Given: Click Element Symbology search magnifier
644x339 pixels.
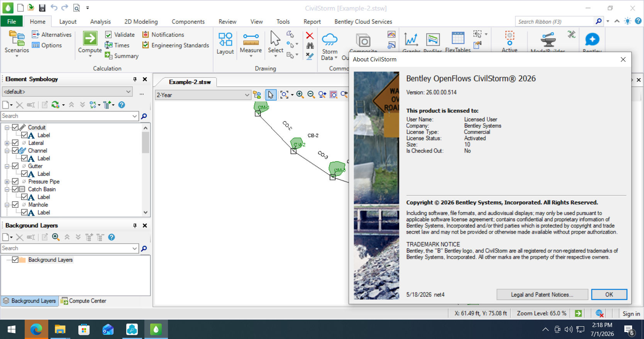Looking at the screenshot, I should coord(144,116).
